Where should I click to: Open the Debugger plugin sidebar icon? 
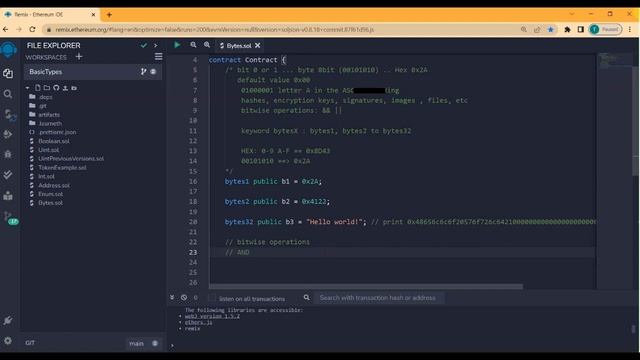(x=8, y=154)
